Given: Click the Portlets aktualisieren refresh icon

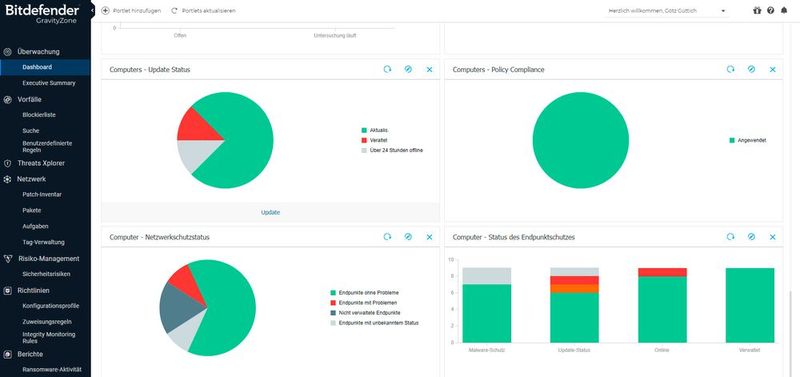Looking at the screenshot, I should 174,10.
